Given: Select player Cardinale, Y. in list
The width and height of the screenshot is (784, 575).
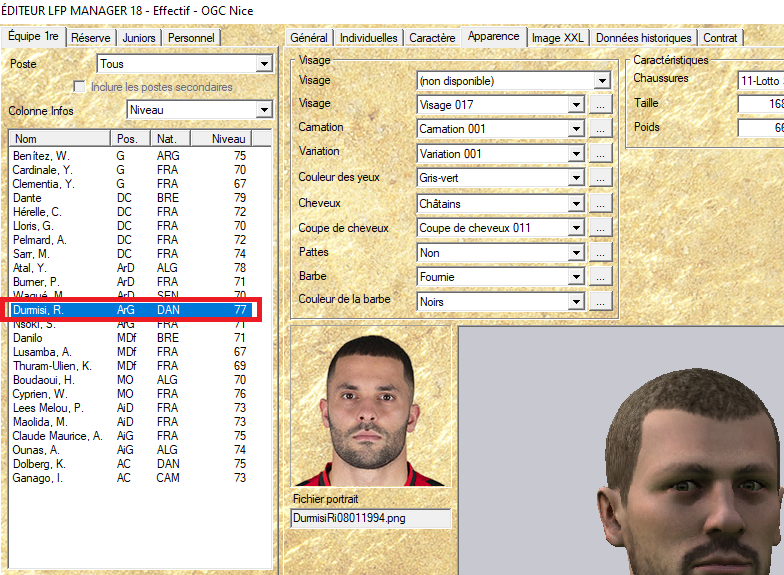Looking at the screenshot, I should pos(130,170).
